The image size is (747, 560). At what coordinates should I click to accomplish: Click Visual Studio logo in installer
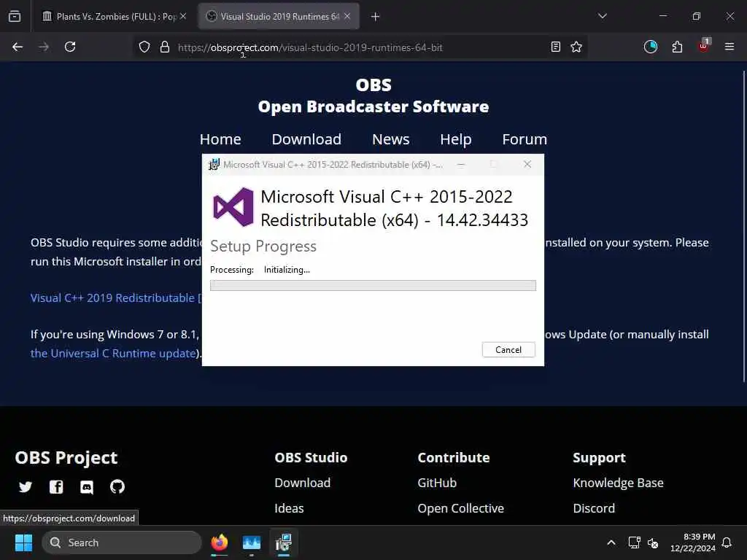[233, 207]
